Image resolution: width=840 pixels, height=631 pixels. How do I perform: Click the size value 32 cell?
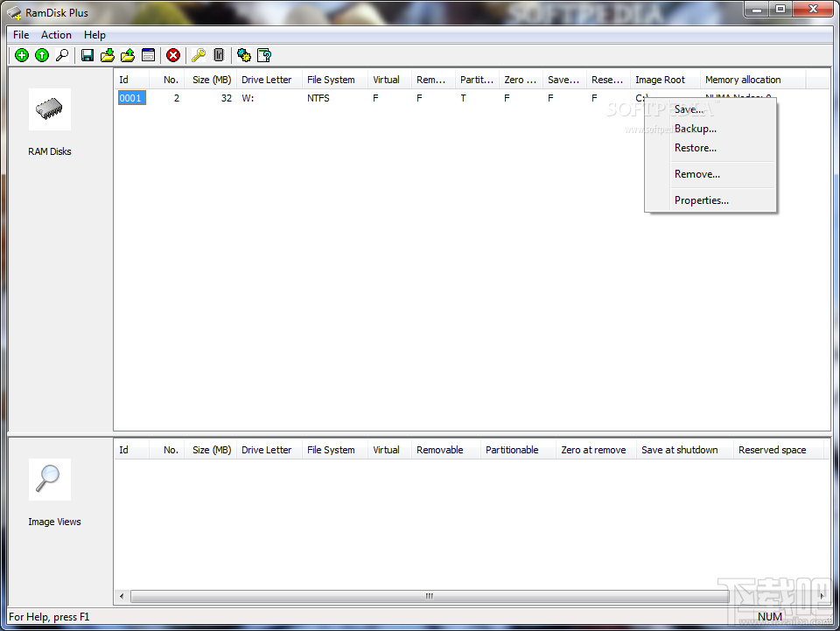226,98
